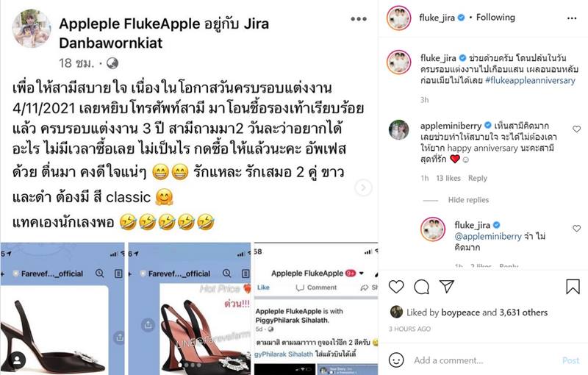Open three-dot menu beside fluke_jira header
The height and width of the screenshot is (375, 588).
click(572, 18)
